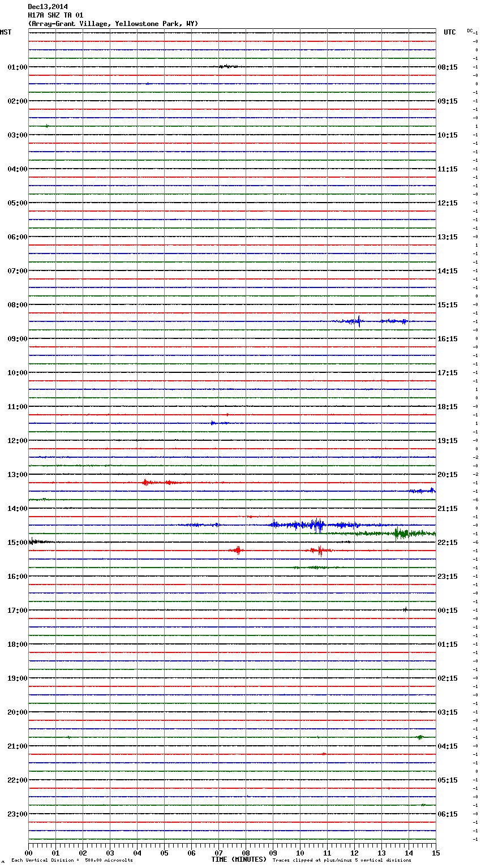Image resolution: width=481 pixels, height=868 pixels.
Task: Click the 04:15 UTC time label
Action: coord(448,746)
